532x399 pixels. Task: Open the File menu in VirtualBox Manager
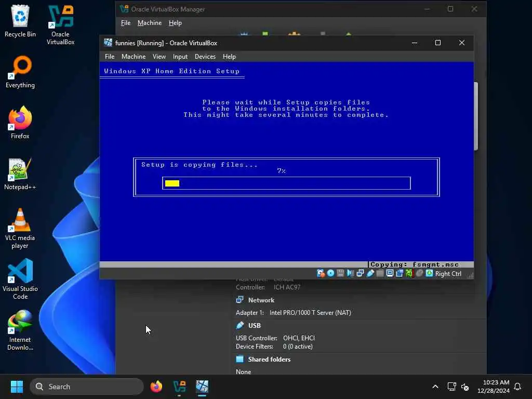tap(126, 23)
